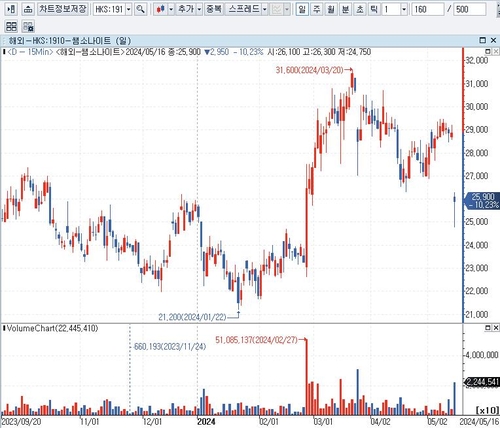Select the 초 second period toggle
This screenshot has height=428, width=500.
[360, 9]
